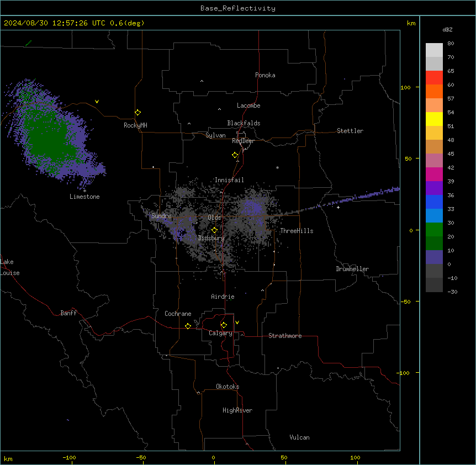Select the yellow diamond marker south of RedDeer
Screen dimensions: 476x465
[x=235, y=155]
